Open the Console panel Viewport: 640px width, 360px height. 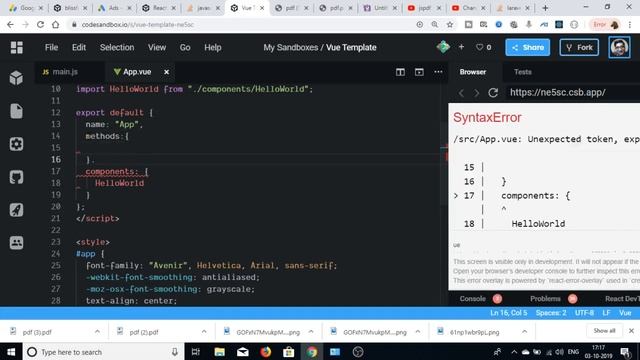coord(473,299)
